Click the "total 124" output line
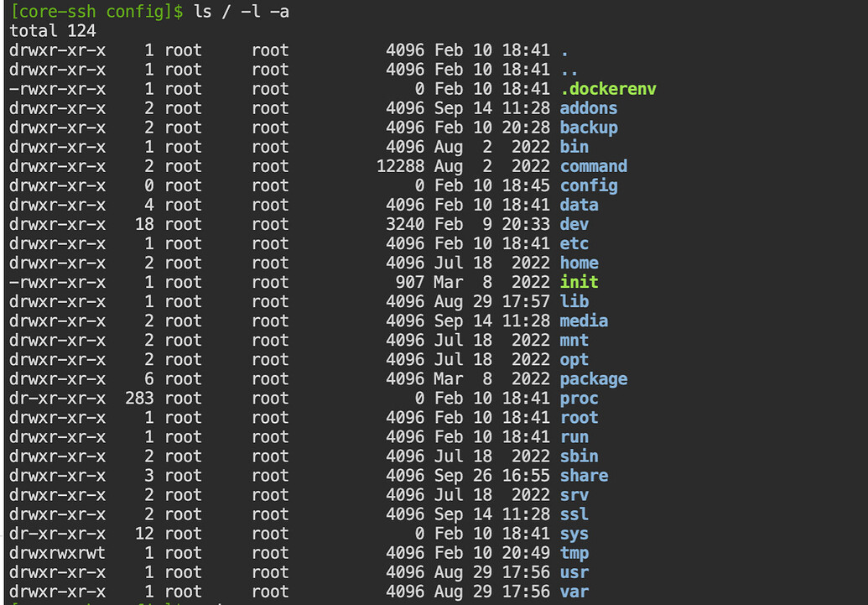 53,31
